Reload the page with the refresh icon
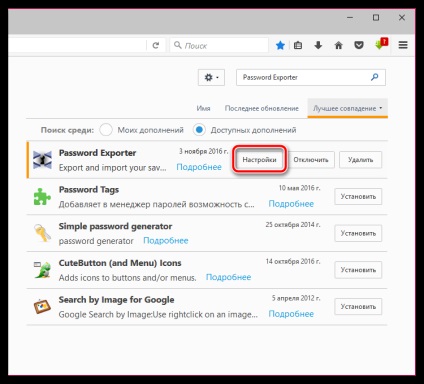 [156, 45]
